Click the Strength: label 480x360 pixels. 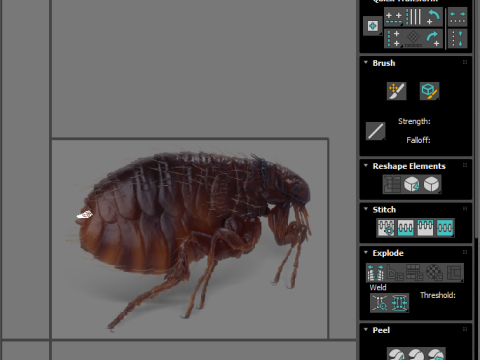(414, 121)
